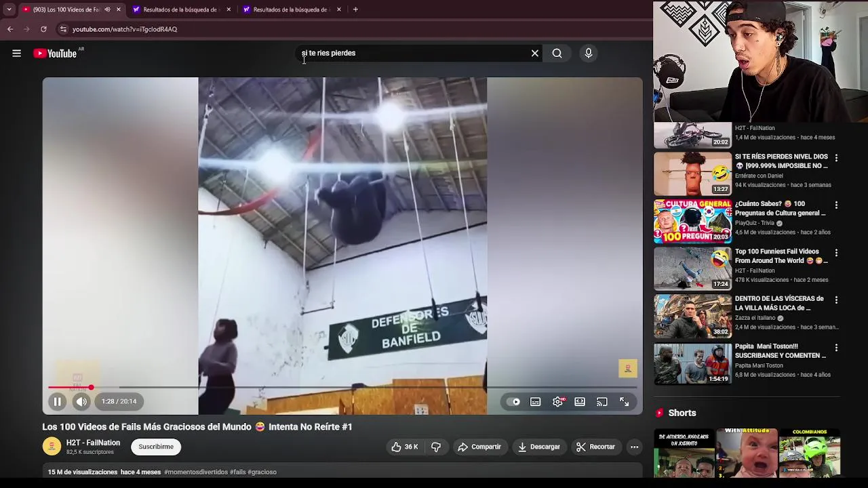Open Papita Mani Toston video thumbnail
The height and width of the screenshot is (488, 868).
pyautogui.click(x=692, y=363)
